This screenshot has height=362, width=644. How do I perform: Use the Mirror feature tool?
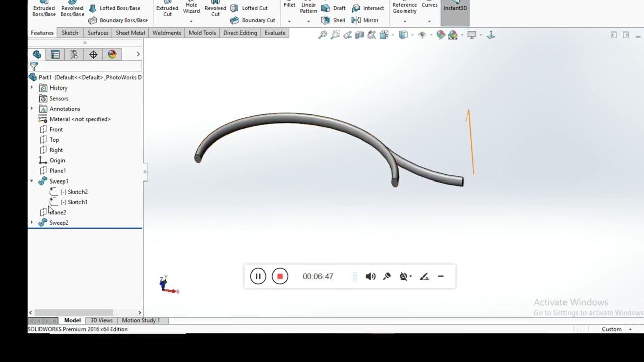[365, 20]
